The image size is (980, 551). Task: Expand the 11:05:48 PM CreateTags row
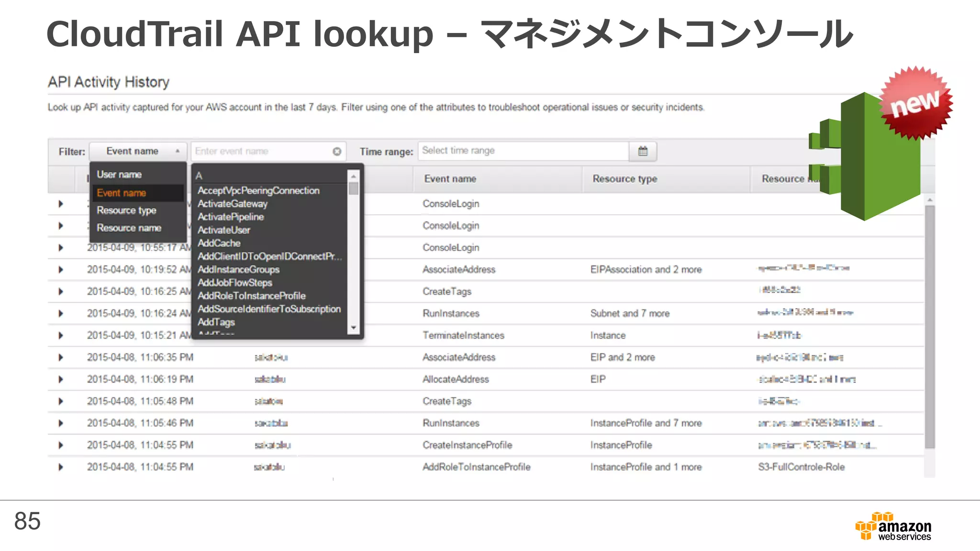pos(61,401)
